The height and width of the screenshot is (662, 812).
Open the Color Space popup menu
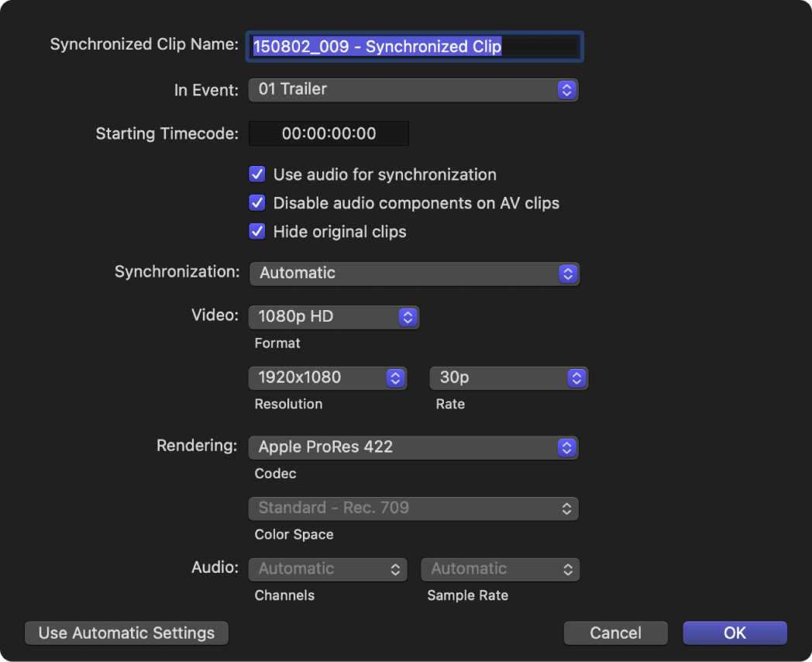point(414,509)
